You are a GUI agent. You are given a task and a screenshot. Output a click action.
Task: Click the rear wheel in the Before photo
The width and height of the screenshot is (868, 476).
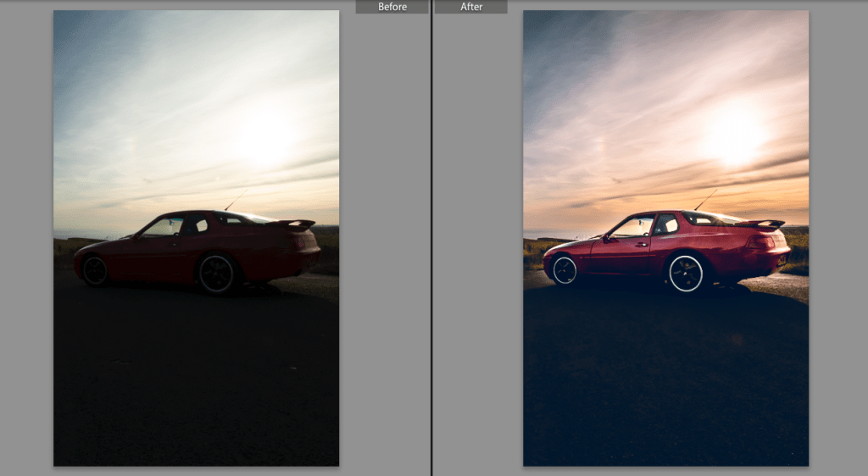[216, 274]
